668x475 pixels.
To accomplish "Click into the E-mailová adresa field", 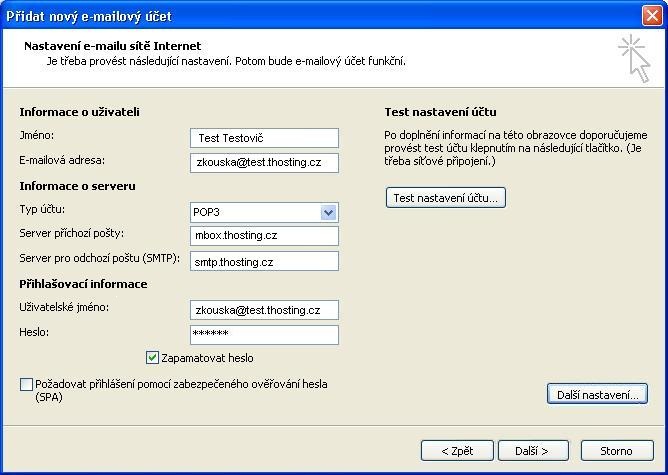I will 264,162.
